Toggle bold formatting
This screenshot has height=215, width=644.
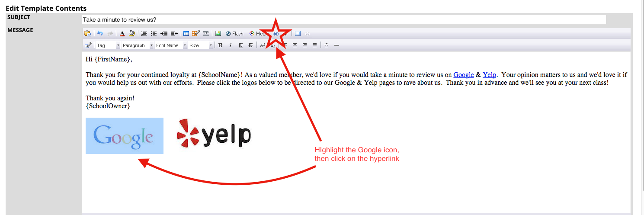tap(220, 45)
